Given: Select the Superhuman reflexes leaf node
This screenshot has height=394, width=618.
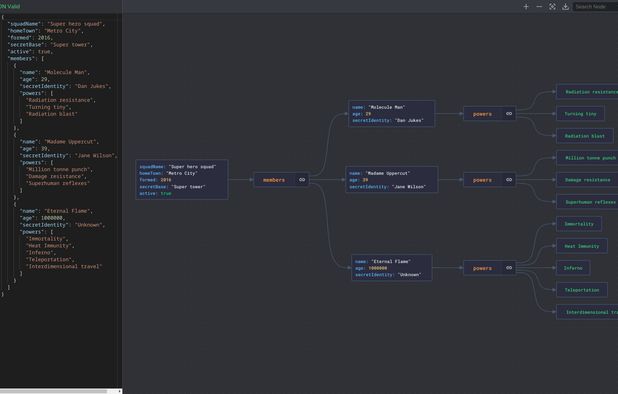Looking at the screenshot, I should tap(587, 202).
